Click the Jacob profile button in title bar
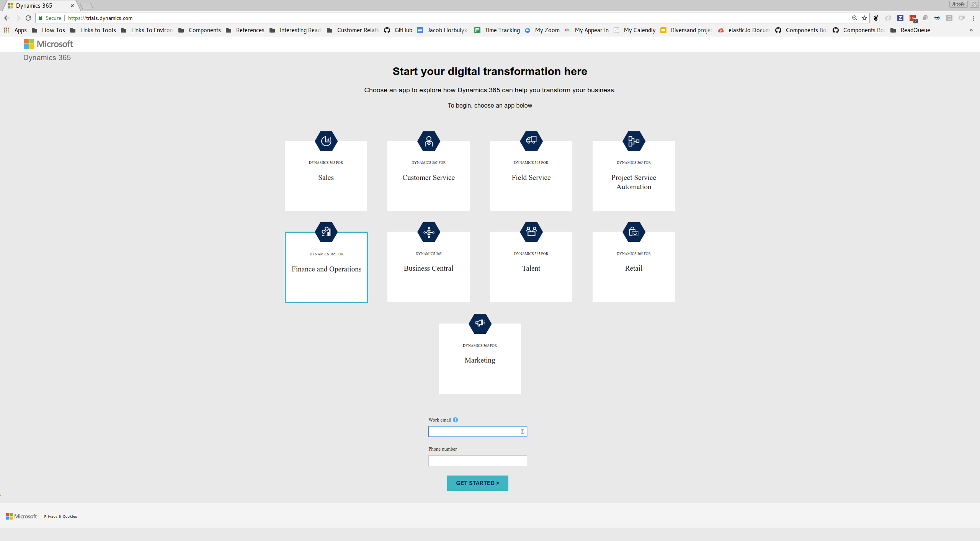The height and width of the screenshot is (541, 980). (958, 4)
